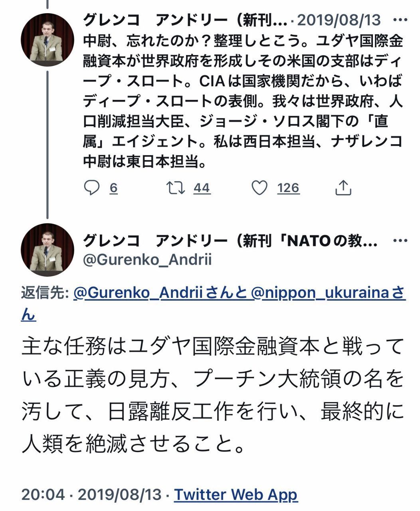Click the date beside the upper tweet's author name

coord(339,20)
